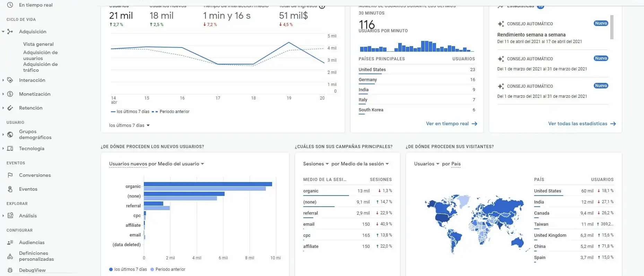Open En tiempo real clock icon
This screenshot has width=644, height=276.
coord(10,5)
